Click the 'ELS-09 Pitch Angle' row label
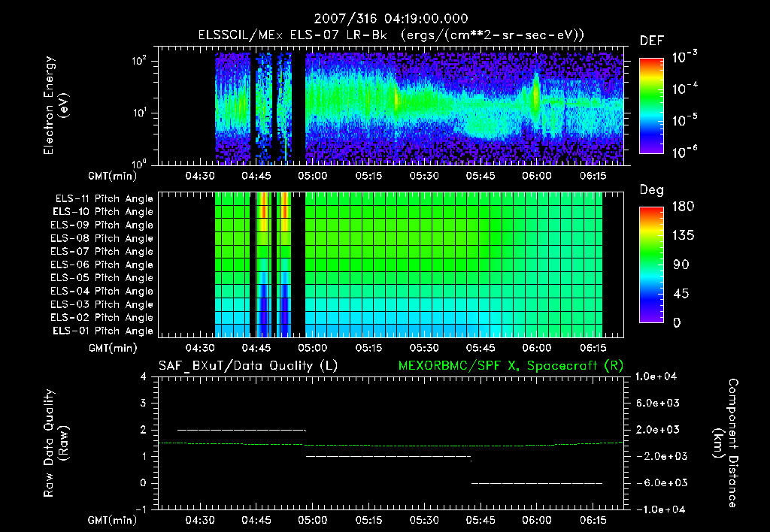770x532 pixels. pos(102,225)
